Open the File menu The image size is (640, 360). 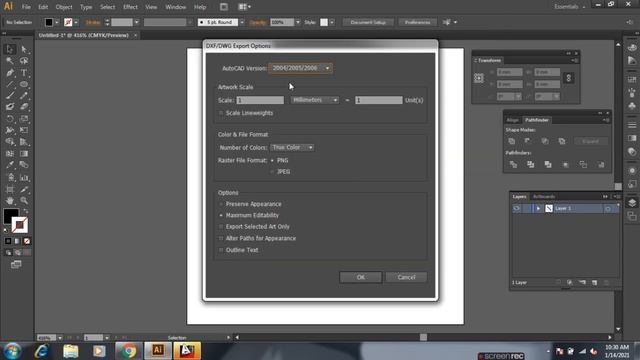(26, 7)
